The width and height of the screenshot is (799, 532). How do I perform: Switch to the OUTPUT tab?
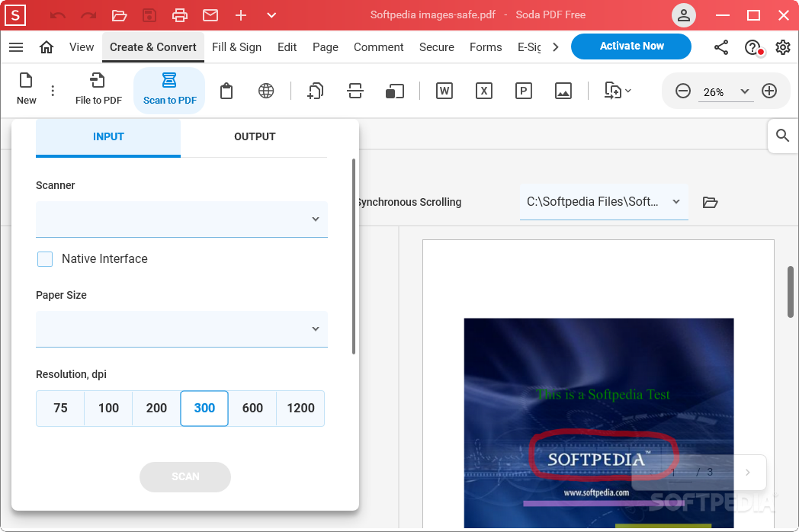pos(255,137)
